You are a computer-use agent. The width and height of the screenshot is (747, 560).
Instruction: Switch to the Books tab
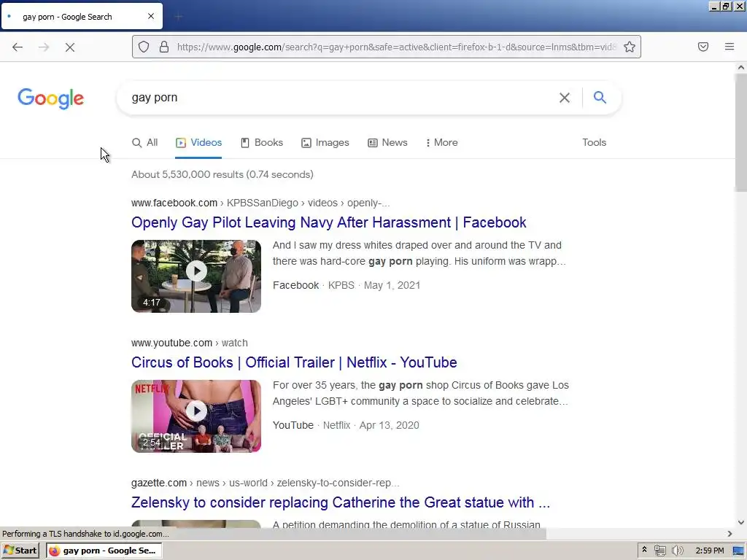point(262,142)
